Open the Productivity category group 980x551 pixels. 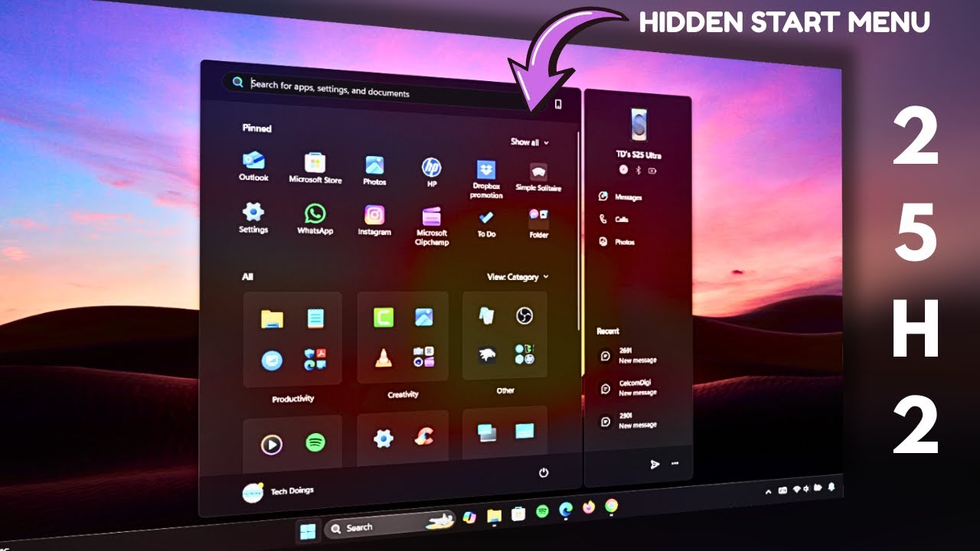292,339
